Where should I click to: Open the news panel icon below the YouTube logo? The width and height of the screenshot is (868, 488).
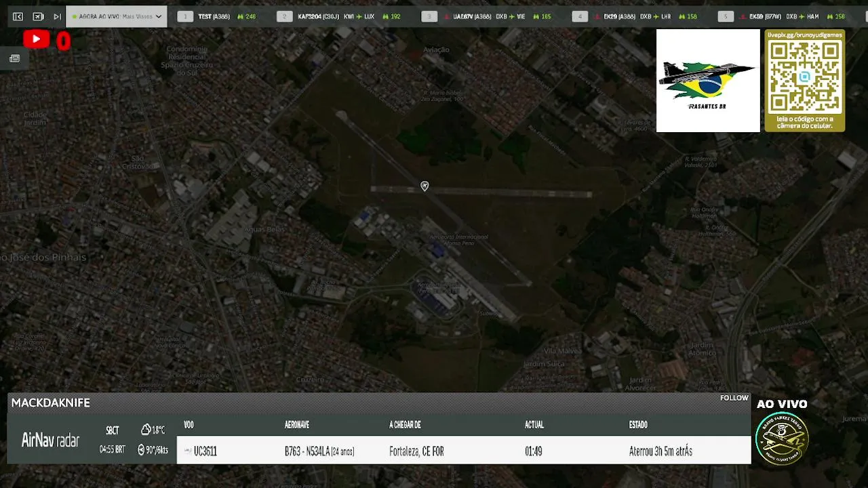click(14, 58)
